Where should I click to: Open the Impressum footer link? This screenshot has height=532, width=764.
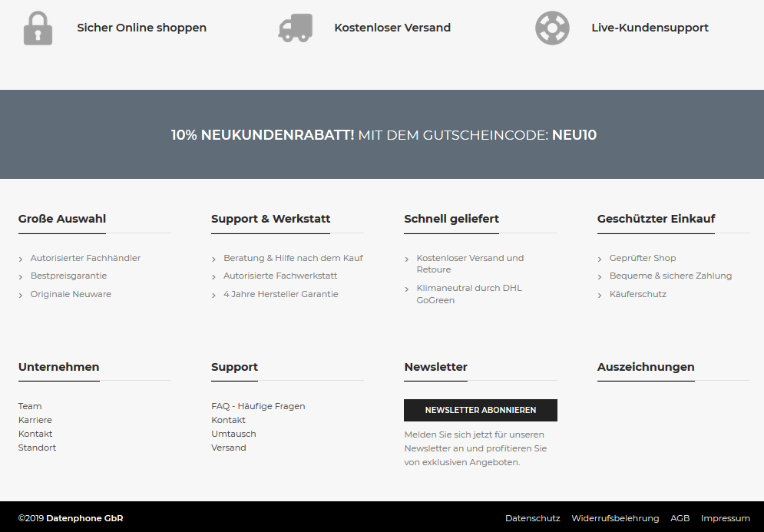726,518
